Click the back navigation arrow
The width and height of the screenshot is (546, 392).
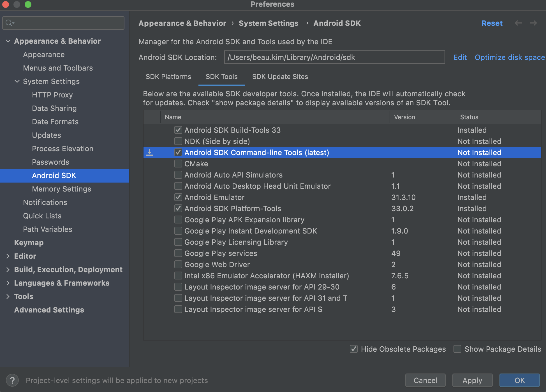point(518,23)
